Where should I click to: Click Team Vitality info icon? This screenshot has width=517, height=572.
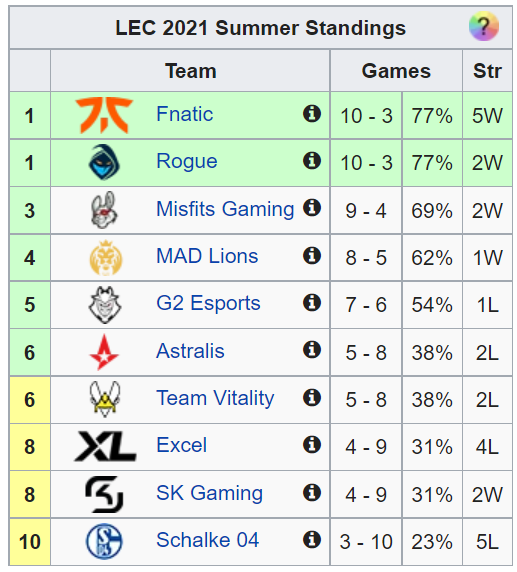pos(312,397)
